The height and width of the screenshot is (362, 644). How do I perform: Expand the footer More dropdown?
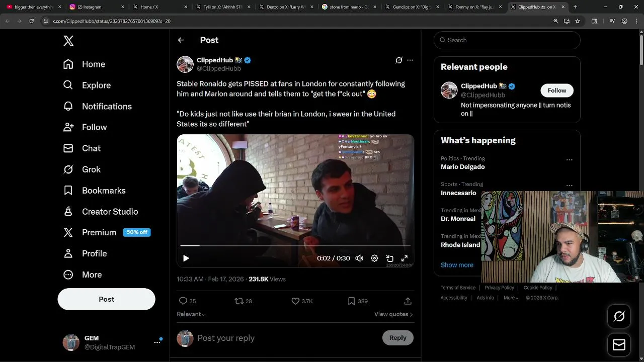pyautogui.click(x=511, y=298)
